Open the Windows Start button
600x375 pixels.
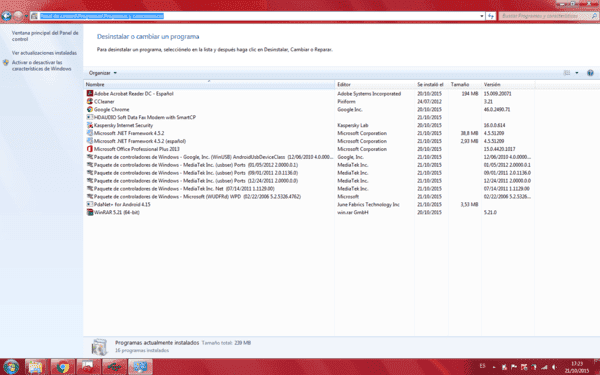click(x=11, y=367)
